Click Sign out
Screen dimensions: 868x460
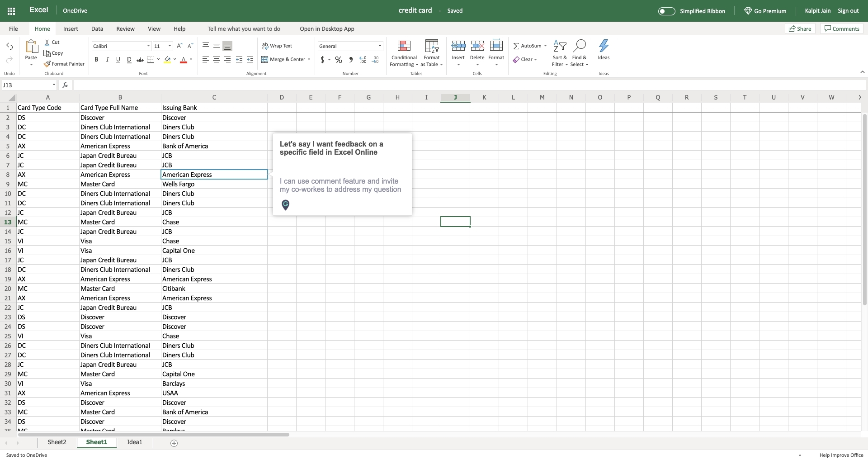coord(848,11)
